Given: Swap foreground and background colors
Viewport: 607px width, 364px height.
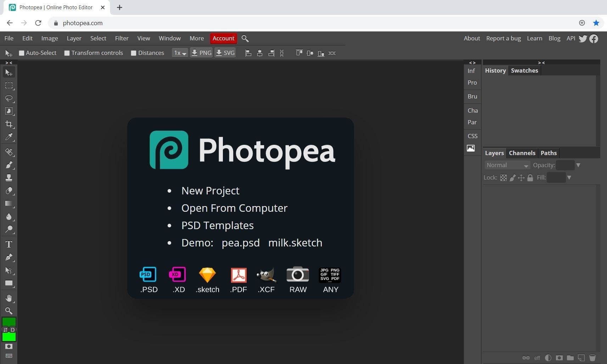Looking at the screenshot, I should (x=5, y=330).
